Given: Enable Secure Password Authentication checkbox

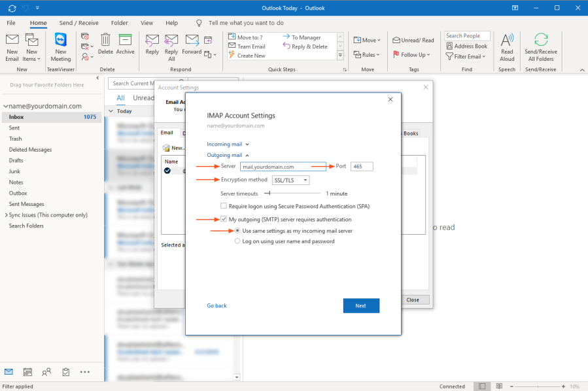Looking at the screenshot, I should tap(224, 206).
